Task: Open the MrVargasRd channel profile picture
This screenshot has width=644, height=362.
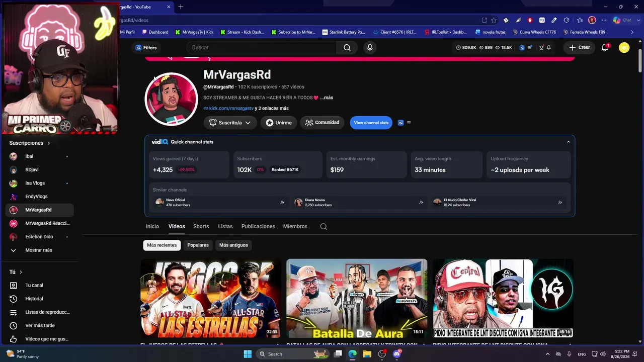Action: coord(171,99)
